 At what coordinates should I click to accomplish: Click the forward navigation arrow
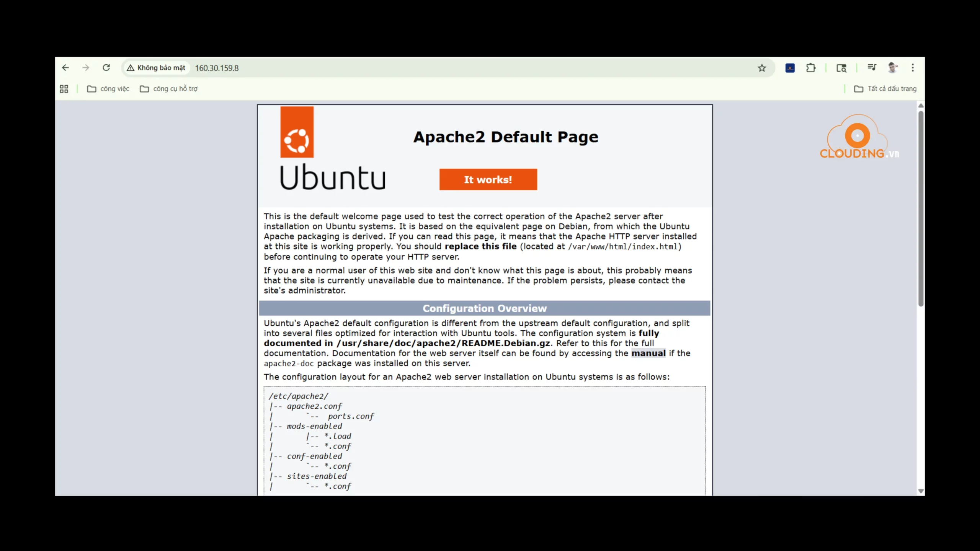(86, 68)
